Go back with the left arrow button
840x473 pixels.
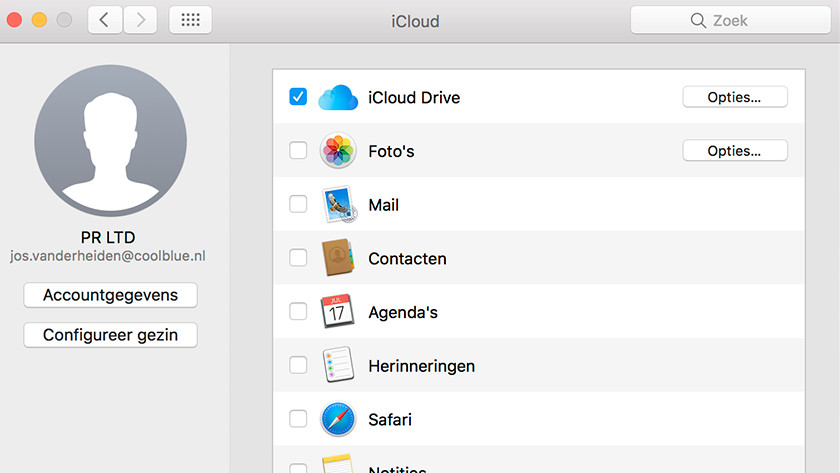(x=104, y=20)
